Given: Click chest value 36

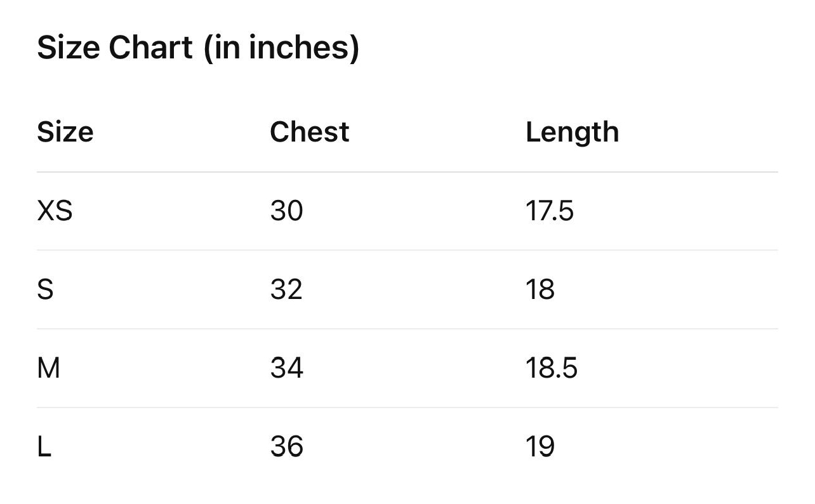Looking at the screenshot, I should (286, 447).
